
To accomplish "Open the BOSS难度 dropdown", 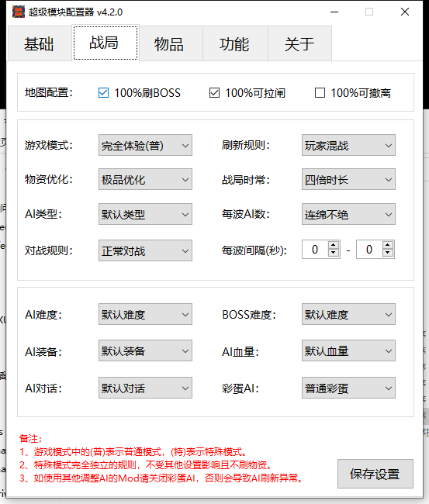I will pyautogui.click(x=348, y=314).
